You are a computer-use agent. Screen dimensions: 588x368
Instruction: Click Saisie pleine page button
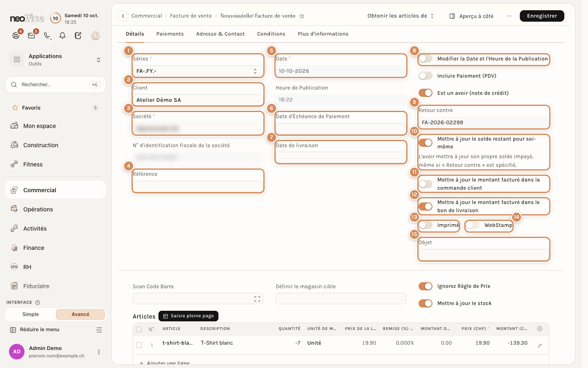(x=188, y=316)
